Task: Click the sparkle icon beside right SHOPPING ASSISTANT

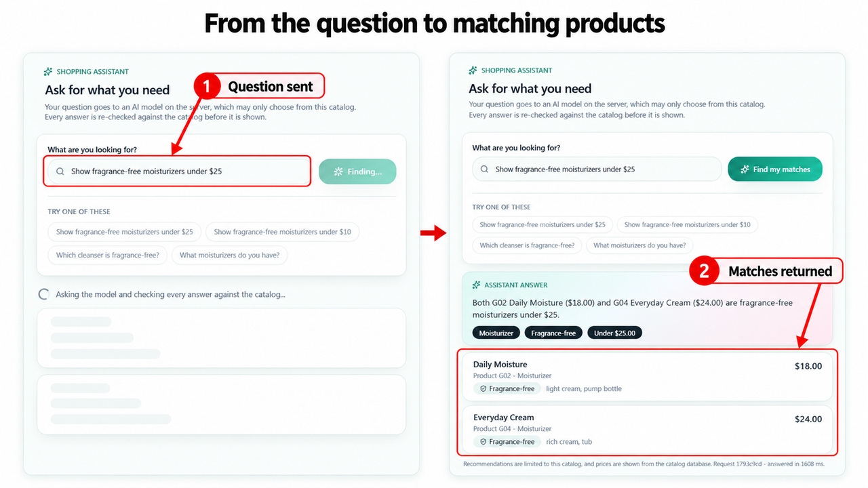Action: click(473, 70)
